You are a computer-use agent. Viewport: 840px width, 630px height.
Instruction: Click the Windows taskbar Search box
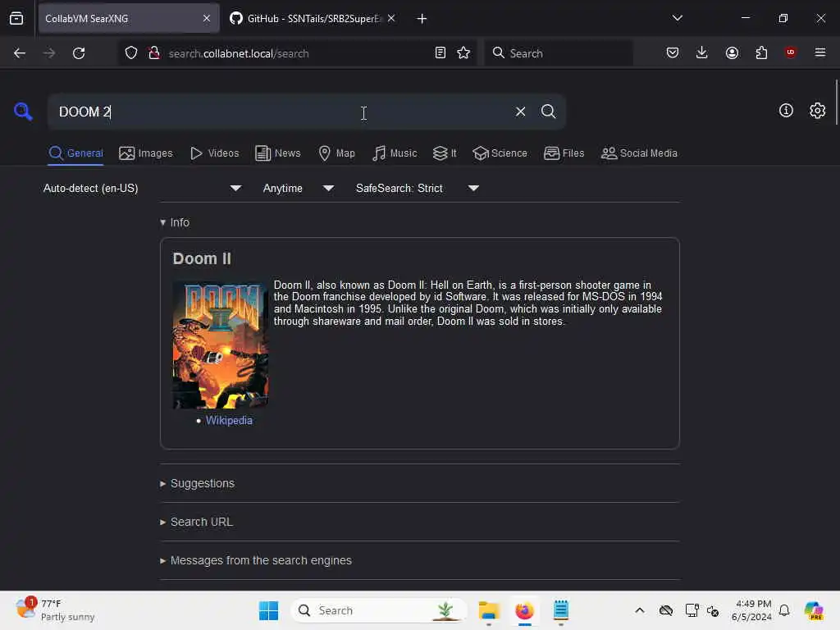point(378,610)
